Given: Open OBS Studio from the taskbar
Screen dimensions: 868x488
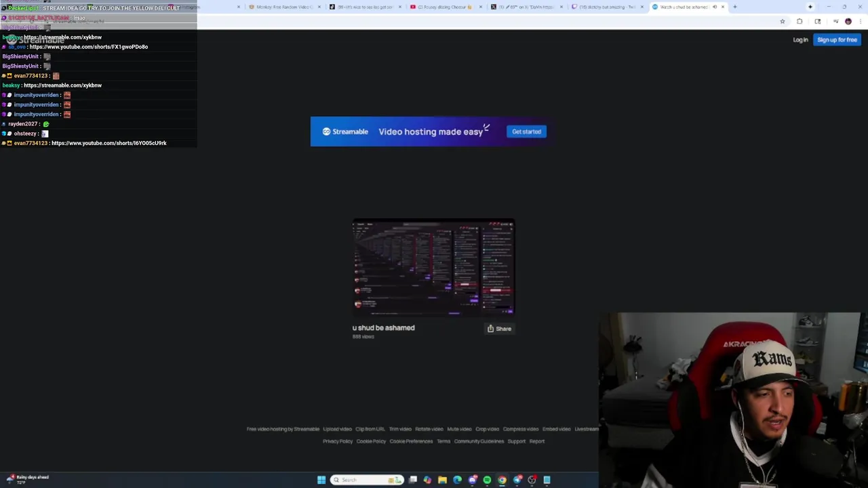Looking at the screenshot, I should click(x=532, y=480).
